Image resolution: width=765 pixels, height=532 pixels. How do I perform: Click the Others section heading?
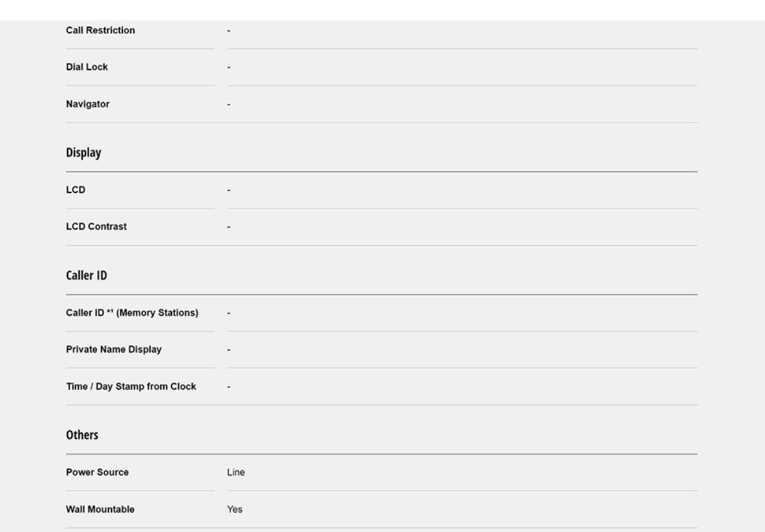82,436
